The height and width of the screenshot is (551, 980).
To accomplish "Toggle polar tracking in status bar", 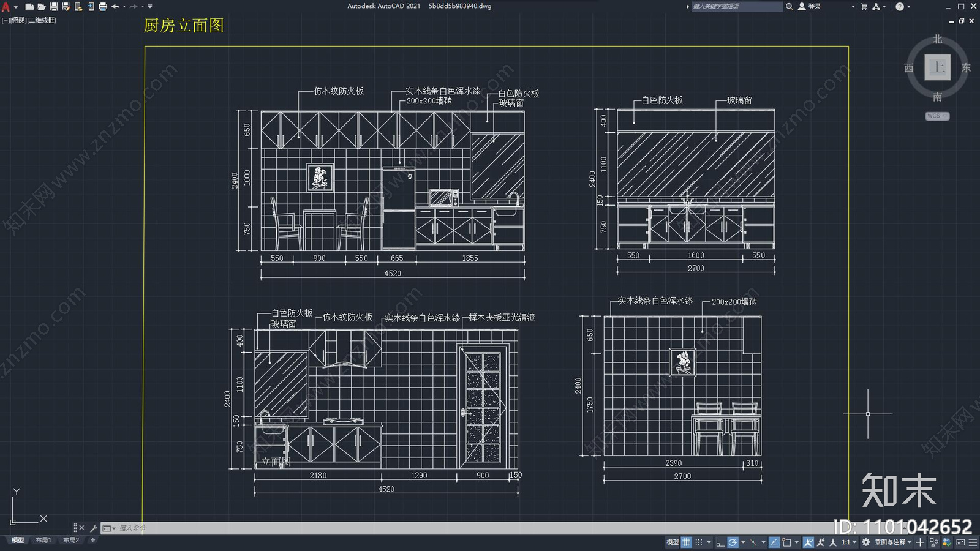I will 733,542.
